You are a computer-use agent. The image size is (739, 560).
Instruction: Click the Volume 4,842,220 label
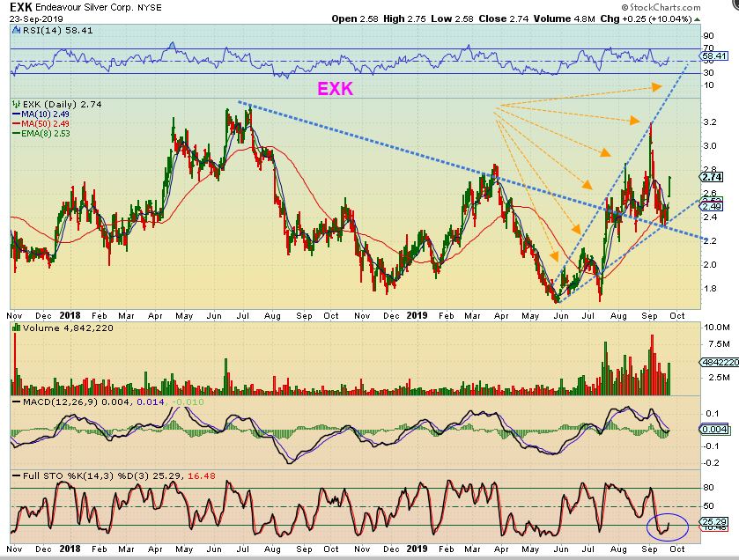(x=68, y=328)
